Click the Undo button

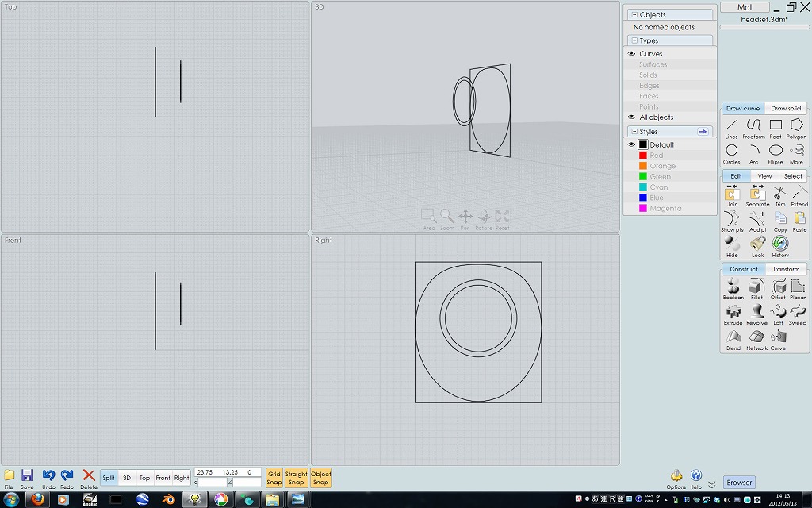[x=48, y=479]
